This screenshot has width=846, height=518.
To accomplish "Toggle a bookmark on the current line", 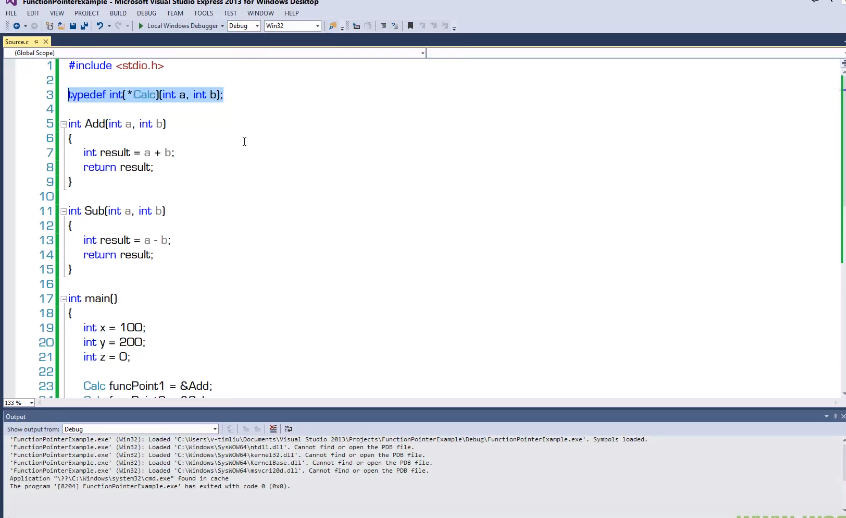I will click(x=410, y=26).
